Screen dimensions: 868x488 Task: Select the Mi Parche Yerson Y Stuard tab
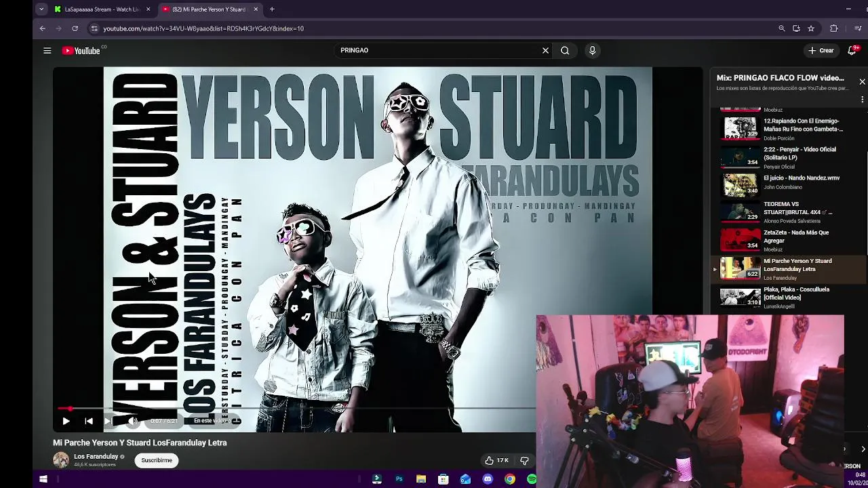(x=209, y=9)
